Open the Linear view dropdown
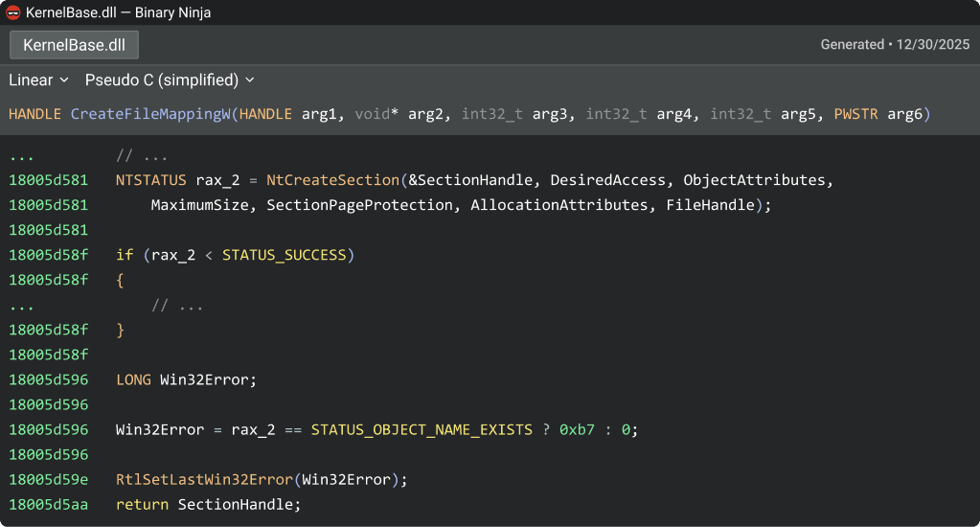The height and width of the screenshot is (527, 980). (38, 80)
